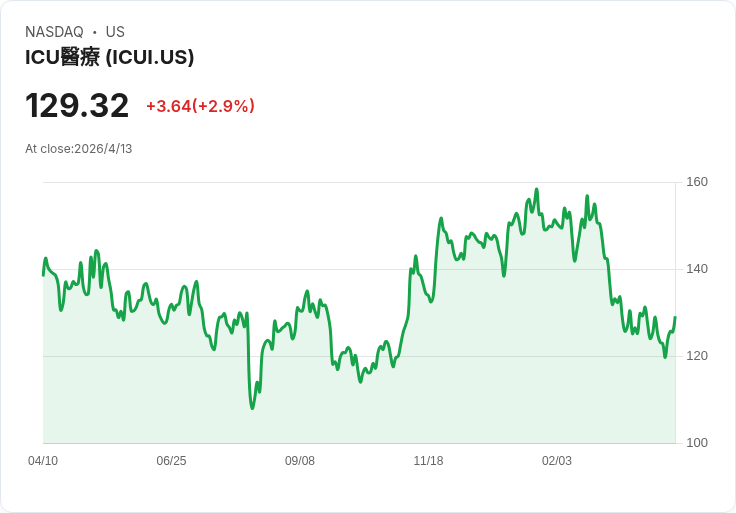Click the chart's highest peak near 160
Screen dimensions: 736x513
(x=537, y=190)
